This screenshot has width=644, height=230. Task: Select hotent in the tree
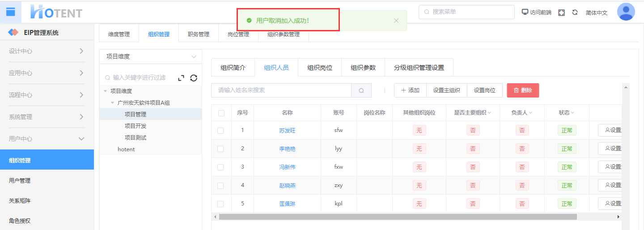coord(126,149)
